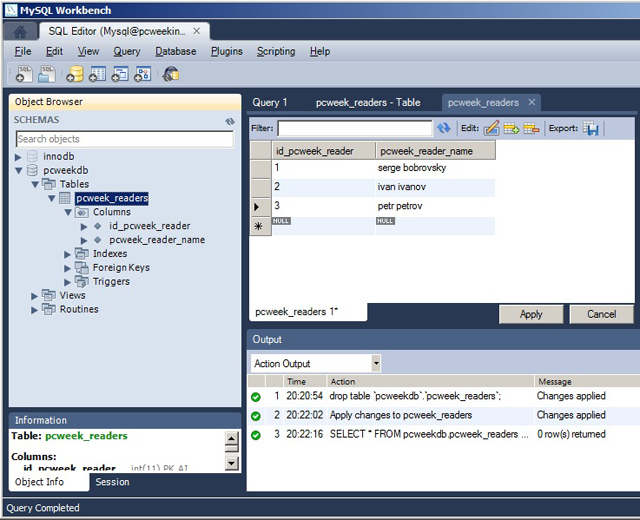Screen dimensions: 640x520
Task: Click the delete selected rows icon
Action: pos(531,129)
